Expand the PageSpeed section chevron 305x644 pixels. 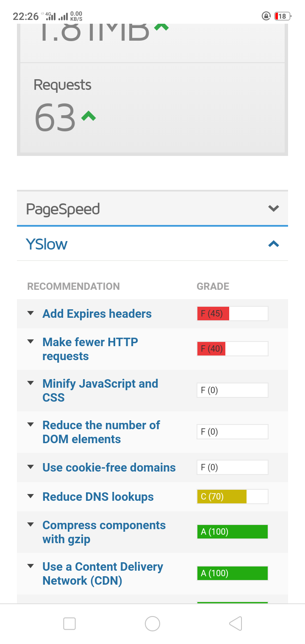[274, 208]
